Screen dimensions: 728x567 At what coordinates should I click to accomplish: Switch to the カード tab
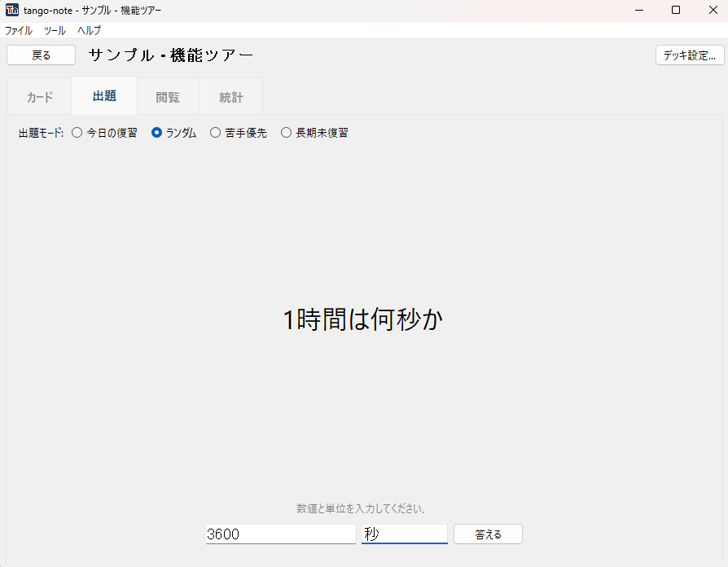pyautogui.click(x=40, y=97)
